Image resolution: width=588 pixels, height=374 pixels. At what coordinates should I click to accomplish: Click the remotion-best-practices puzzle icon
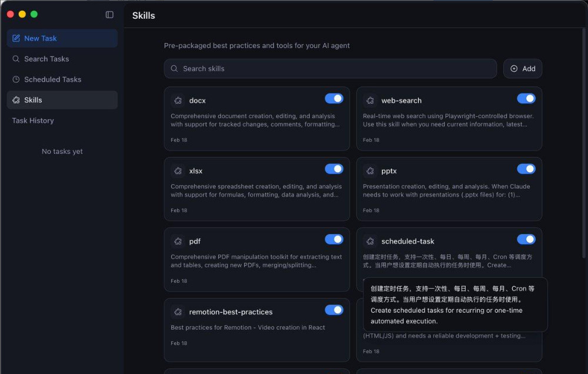click(x=178, y=312)
